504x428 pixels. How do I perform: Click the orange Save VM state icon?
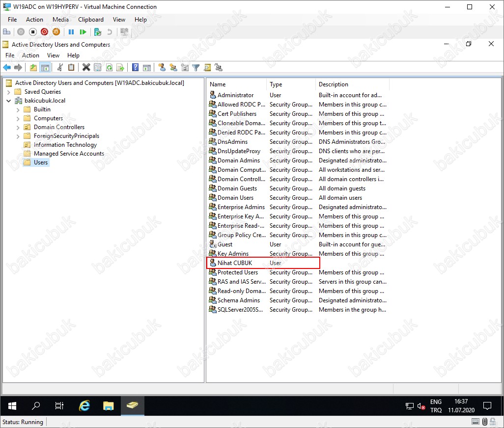tap(56, 32)
